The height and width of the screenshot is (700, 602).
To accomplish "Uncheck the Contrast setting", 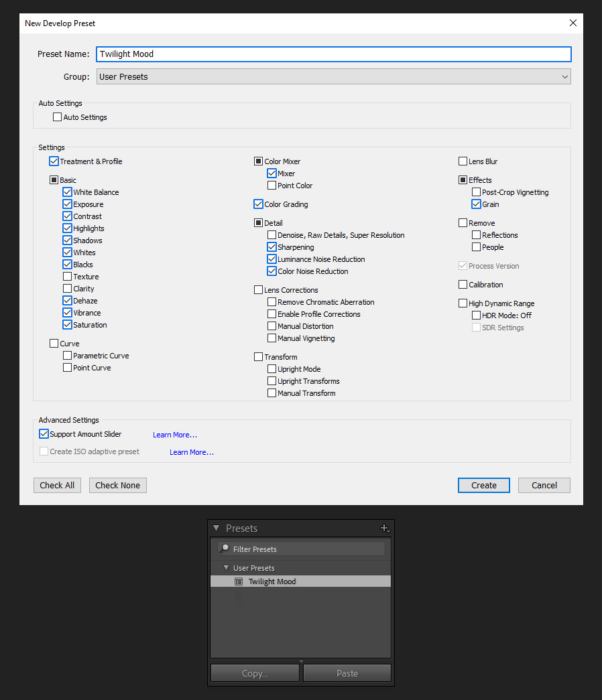I will tap(68, 216).
